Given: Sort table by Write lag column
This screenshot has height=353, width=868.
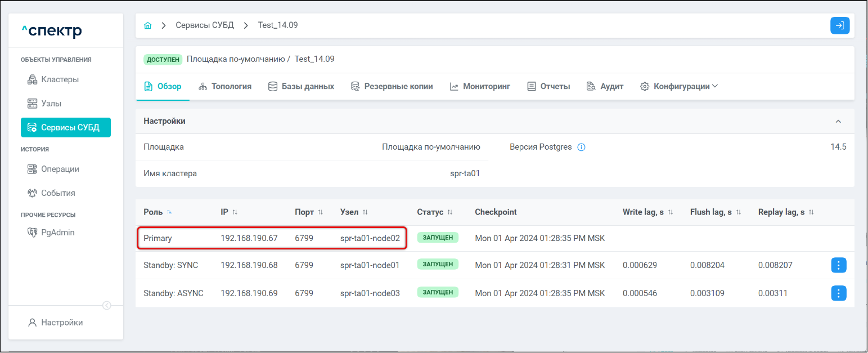Looking at the screenshot, I should [670, 212].
